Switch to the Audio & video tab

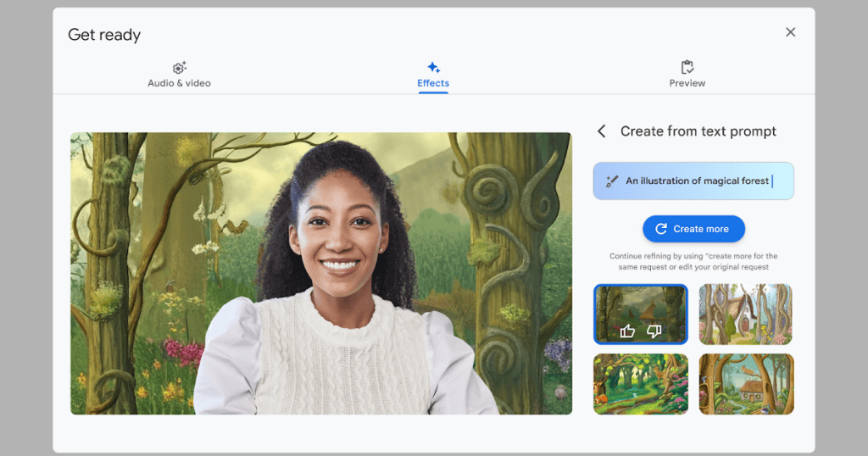(x=179, y=75)
